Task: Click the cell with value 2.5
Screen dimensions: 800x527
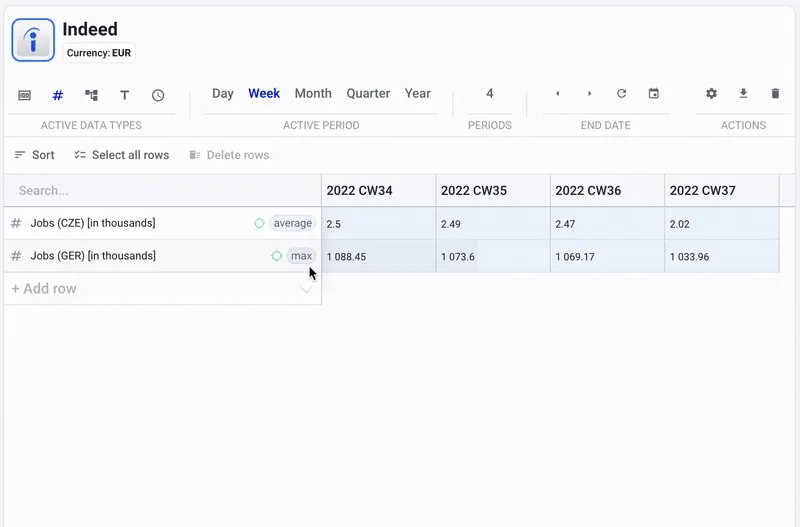Action: (x=379, y=223)
